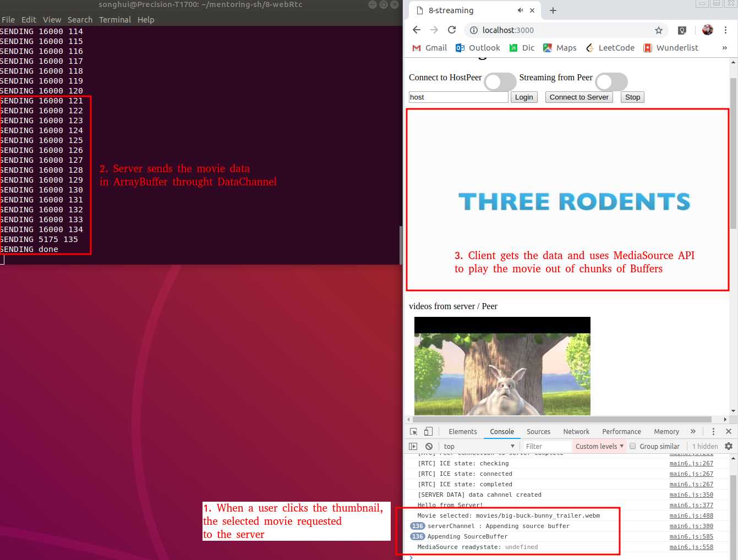
Task: Open the terminal View menu
Action: click(52, 20)
